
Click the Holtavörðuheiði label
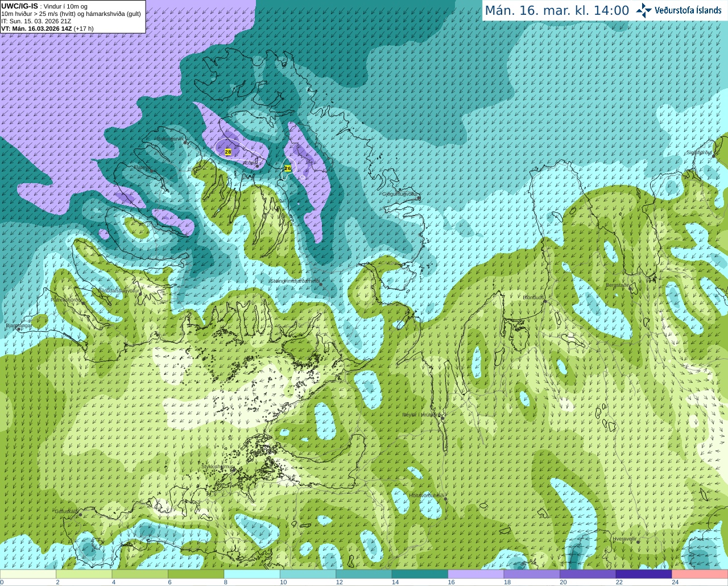click(x=426, y=496)
